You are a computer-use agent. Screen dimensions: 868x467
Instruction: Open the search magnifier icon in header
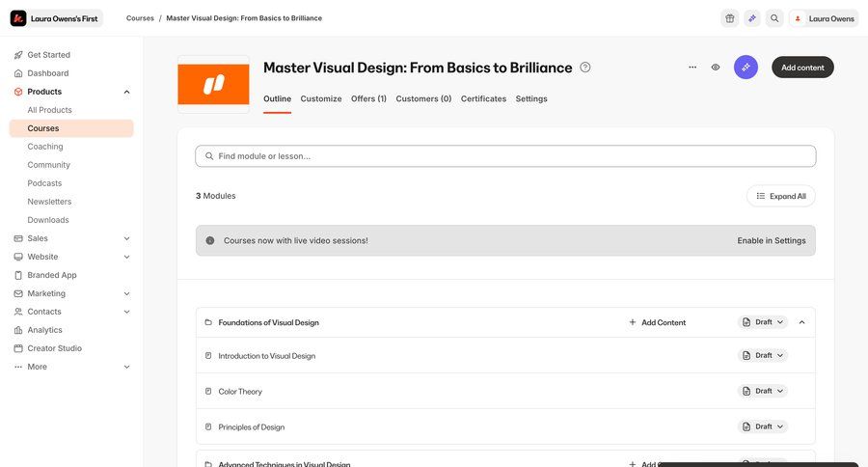click(x=774, y=18)
